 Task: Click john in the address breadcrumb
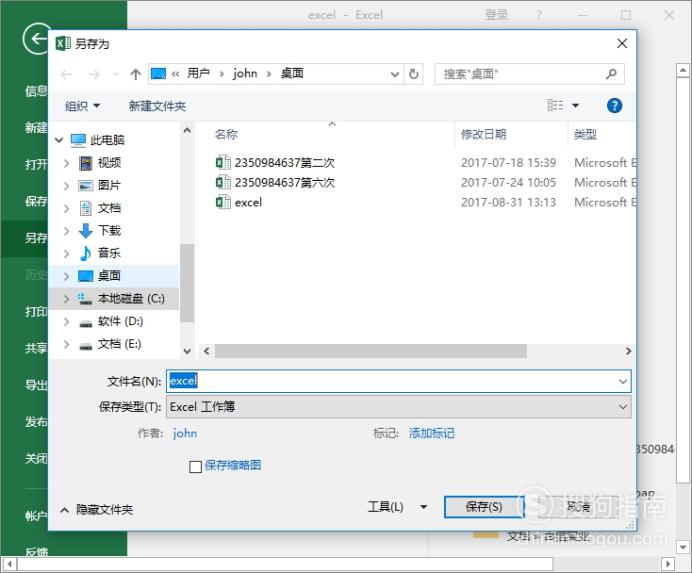tap(245, 73)
